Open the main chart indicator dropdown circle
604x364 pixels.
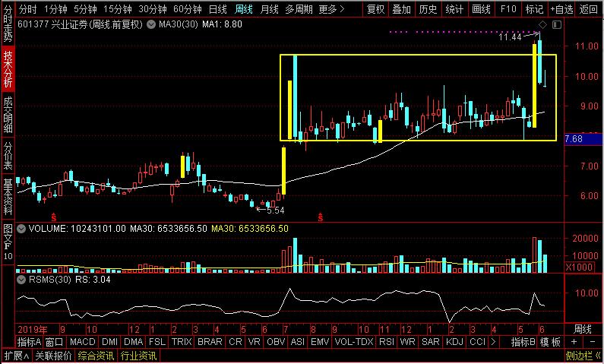(x=151, y=24)
